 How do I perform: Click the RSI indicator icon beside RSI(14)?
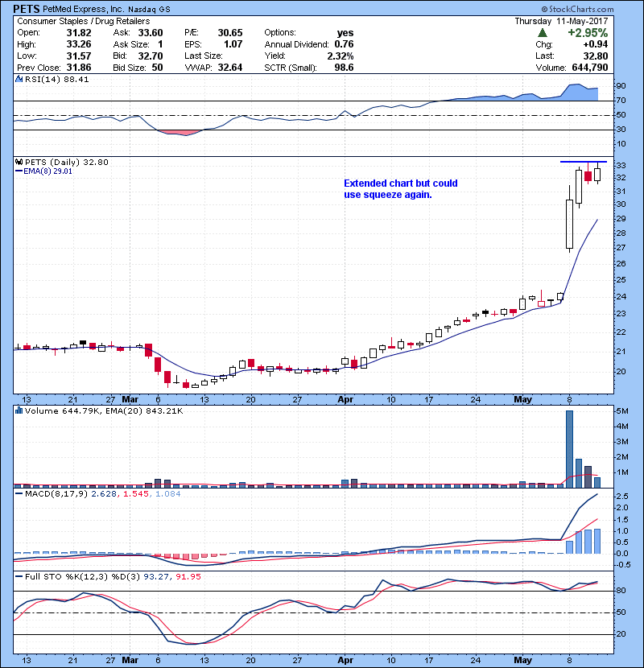[19, 79]
